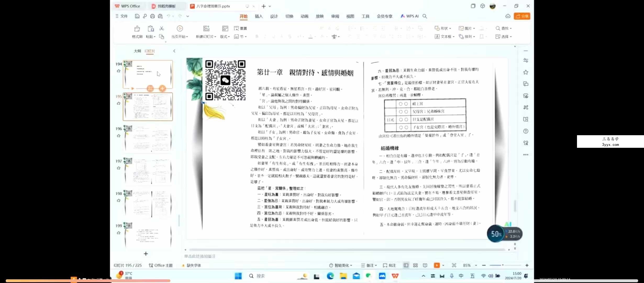This screenshot has height=283, width=644.
Task: Click the cloud sync icon beside Share
Action: [x=508, y=16]
